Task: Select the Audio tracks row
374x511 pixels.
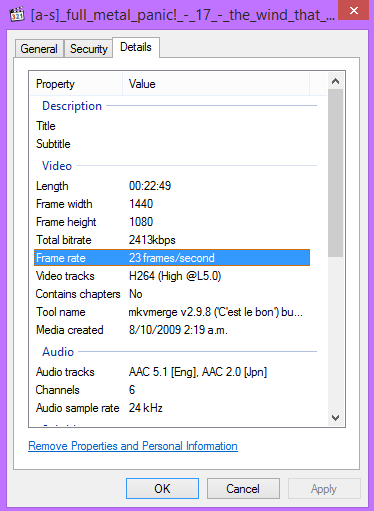Action: click(172, 372)
